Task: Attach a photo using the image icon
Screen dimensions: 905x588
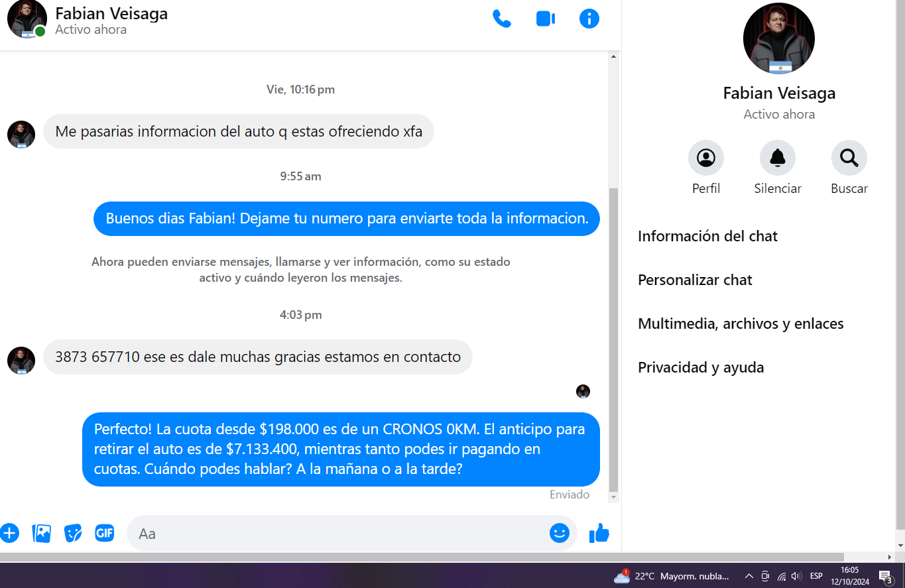Action: 41,533
